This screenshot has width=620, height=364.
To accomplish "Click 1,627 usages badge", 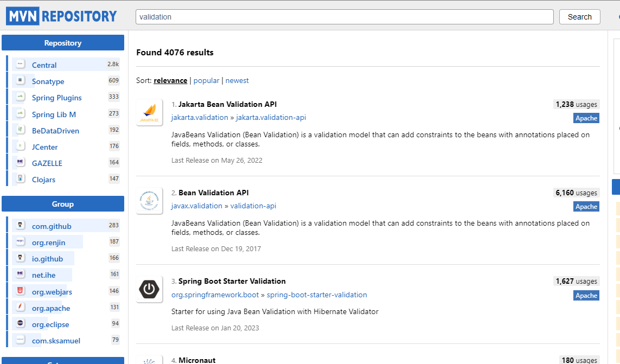I will click(577, 281).
